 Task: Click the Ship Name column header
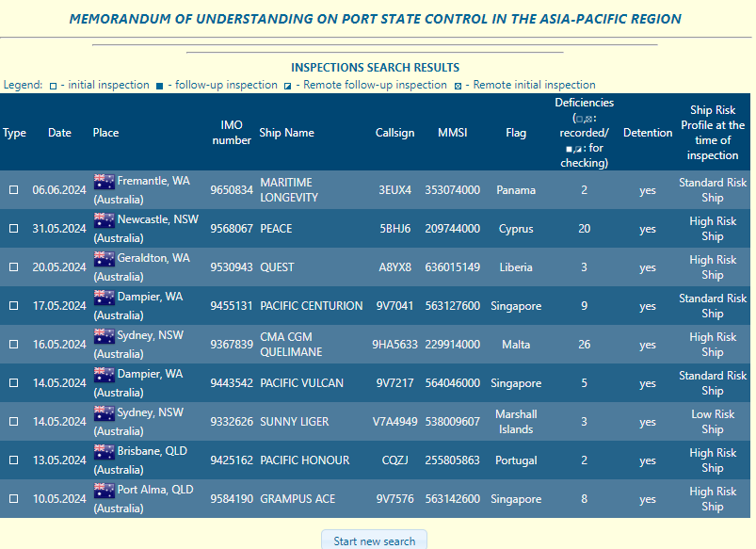286,133
